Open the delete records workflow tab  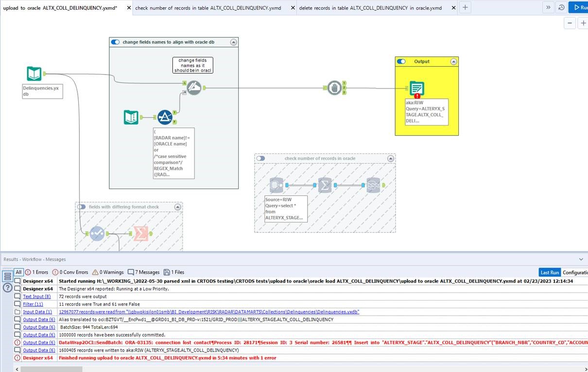coord(373,8)
